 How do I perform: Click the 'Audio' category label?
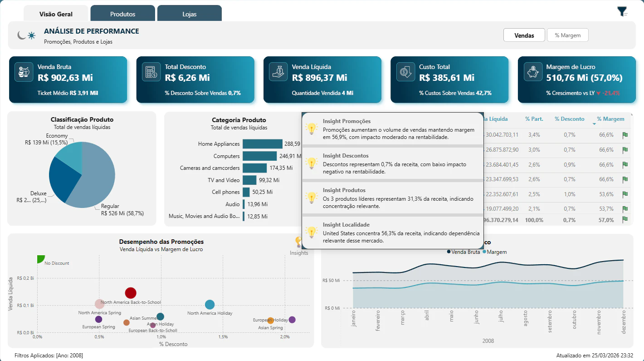[233, 204]
